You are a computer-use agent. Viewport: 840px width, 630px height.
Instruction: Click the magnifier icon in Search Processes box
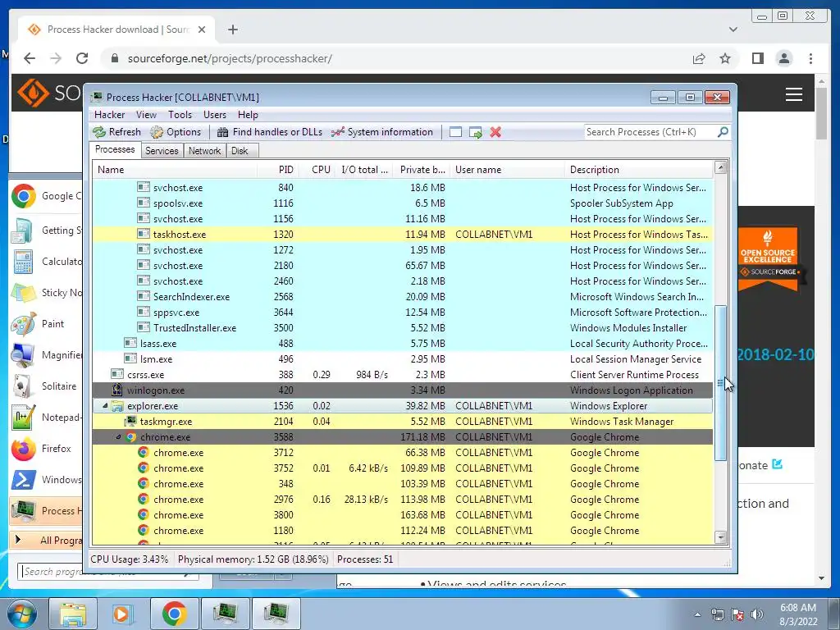(x=723, y=132)
